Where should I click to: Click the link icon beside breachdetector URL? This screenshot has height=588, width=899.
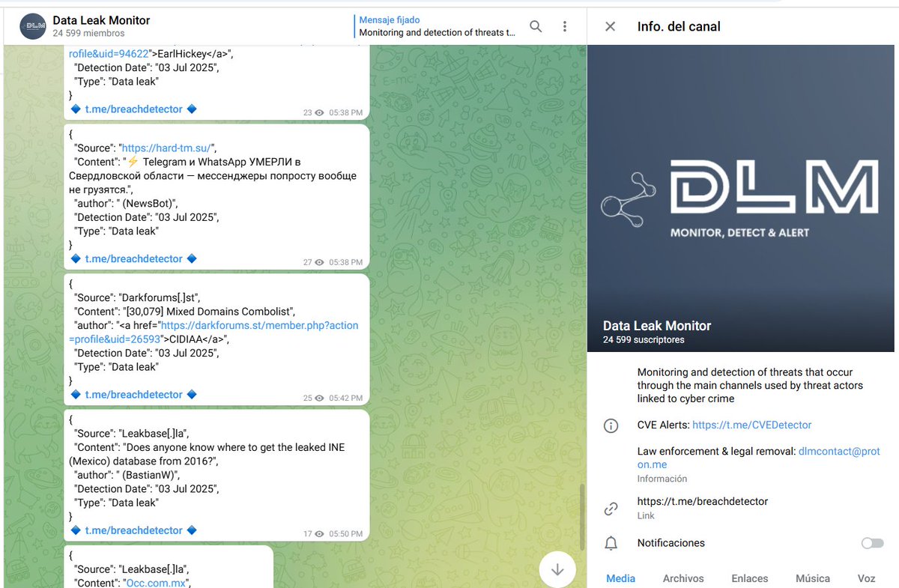tap(611, 509)
